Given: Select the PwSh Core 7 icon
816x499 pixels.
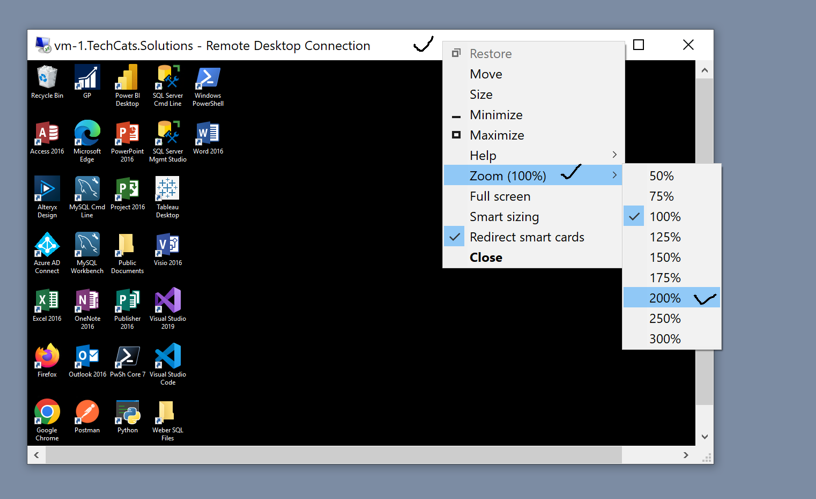Looking at the screenshot, I should click(128, 361).
